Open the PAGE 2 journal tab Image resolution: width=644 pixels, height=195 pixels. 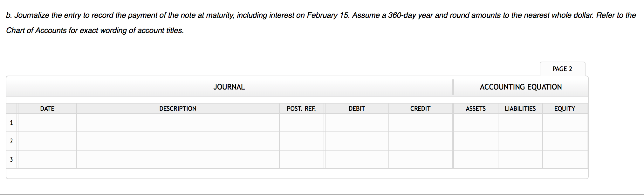tap(562, 69)
